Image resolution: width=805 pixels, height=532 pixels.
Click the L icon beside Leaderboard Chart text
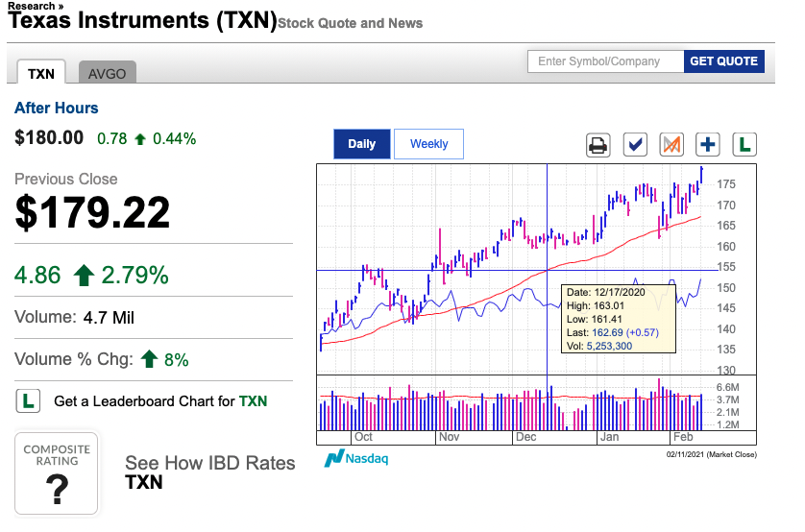[28, 400]
